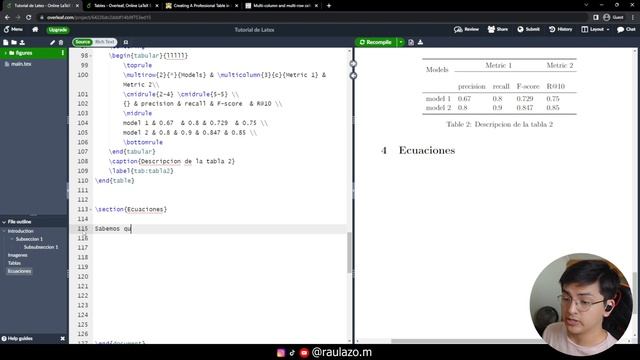Switch to Multi-column and multi-row tab
640x360 pixels.
pos(281,6)
